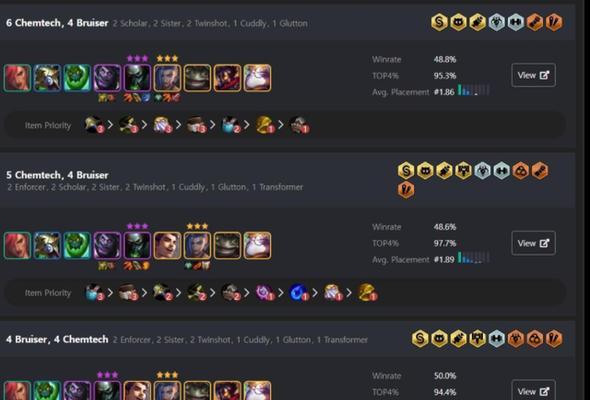590x400 pixels.
Task: Click placement distribution bars next to #1.86
Action: click(x=473, y=90)
